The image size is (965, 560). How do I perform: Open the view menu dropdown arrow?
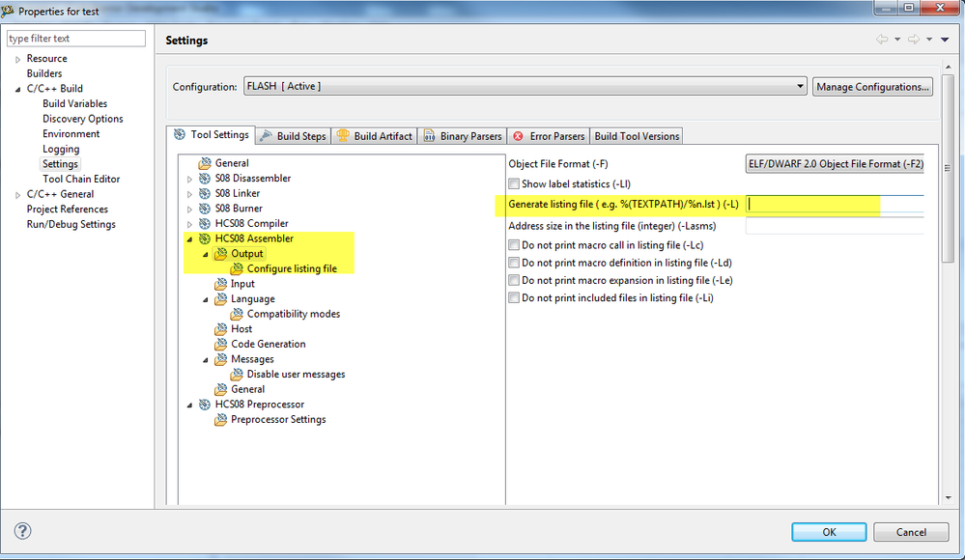click(945, 40)
